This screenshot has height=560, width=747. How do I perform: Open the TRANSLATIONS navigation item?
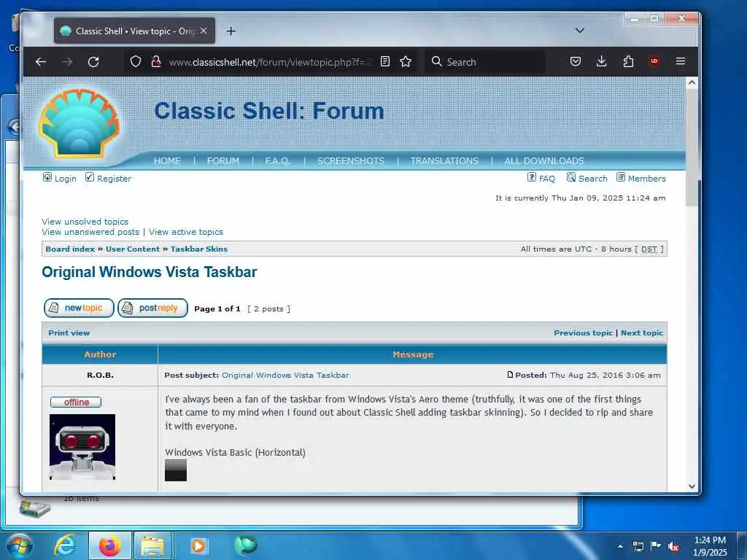point(444,161)
